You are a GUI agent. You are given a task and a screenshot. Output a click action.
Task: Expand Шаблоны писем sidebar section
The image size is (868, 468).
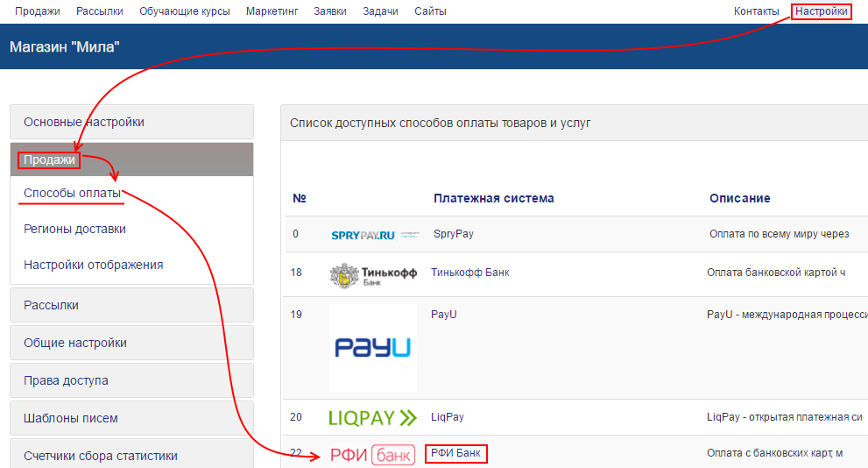click(131, 418)
